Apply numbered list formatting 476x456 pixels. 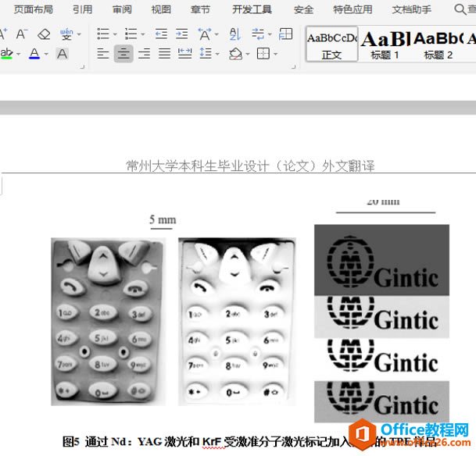131,34
